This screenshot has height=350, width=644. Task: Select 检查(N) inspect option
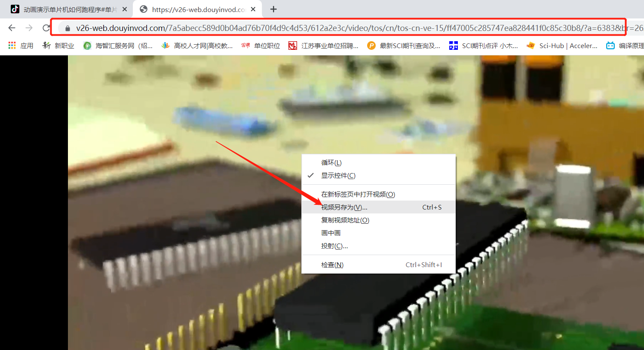click(378, 265)
